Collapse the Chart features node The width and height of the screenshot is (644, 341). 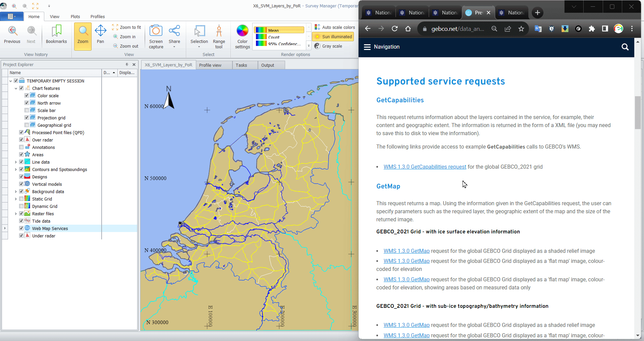tap(16, 89)
